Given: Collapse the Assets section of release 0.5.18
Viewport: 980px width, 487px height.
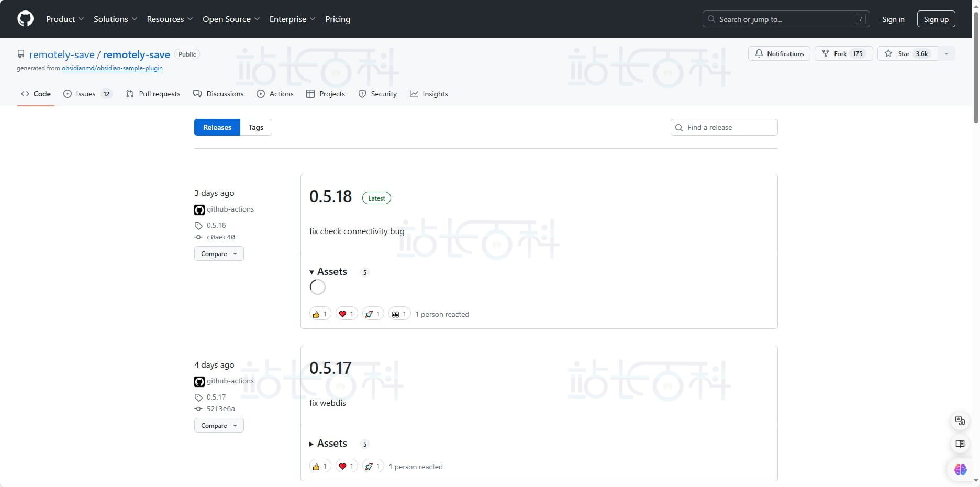Looking at the screenshot, I should click(328, 272).
